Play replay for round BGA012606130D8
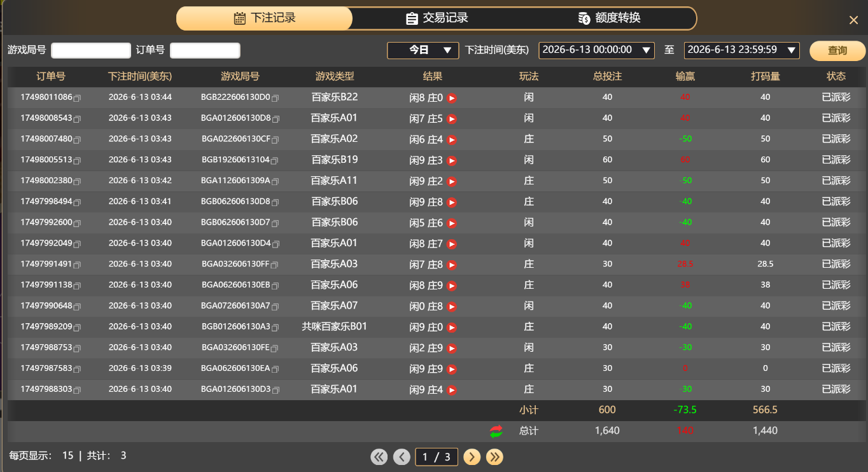The height and width of the screenshot is (472, 868). (x=452, y=119)
